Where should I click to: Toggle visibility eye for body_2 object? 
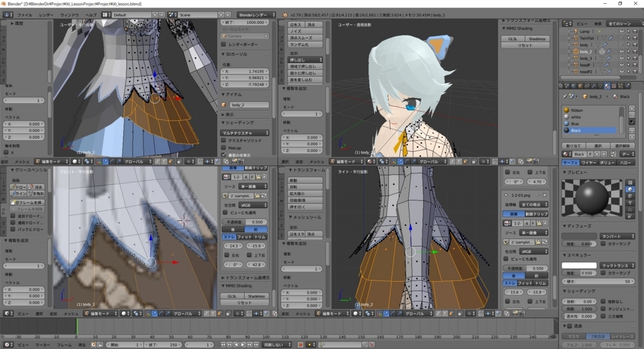coord(622,52)
